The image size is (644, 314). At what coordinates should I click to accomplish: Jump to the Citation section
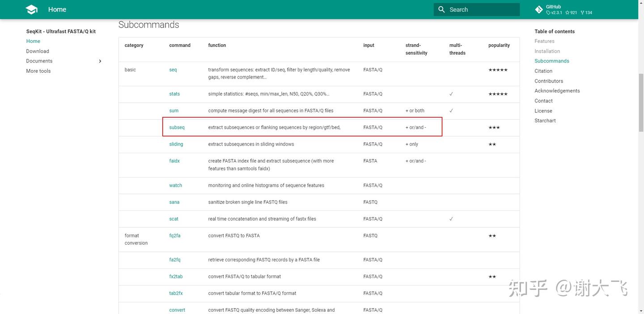tap(543, 71)
